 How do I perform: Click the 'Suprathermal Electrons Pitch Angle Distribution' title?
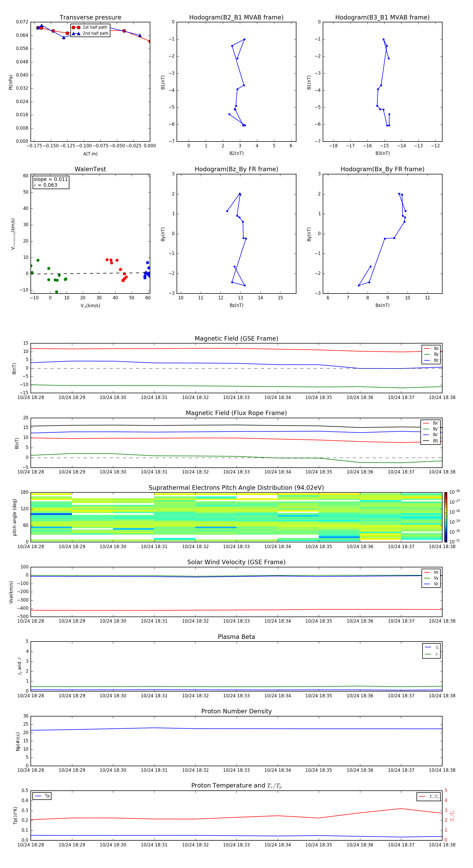pyautogui.click(x=236, y=488)
